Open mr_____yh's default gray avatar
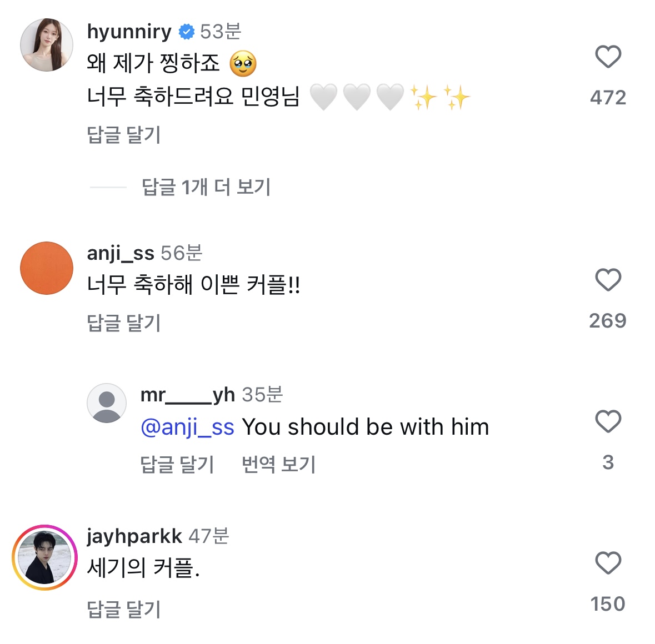 107,403
